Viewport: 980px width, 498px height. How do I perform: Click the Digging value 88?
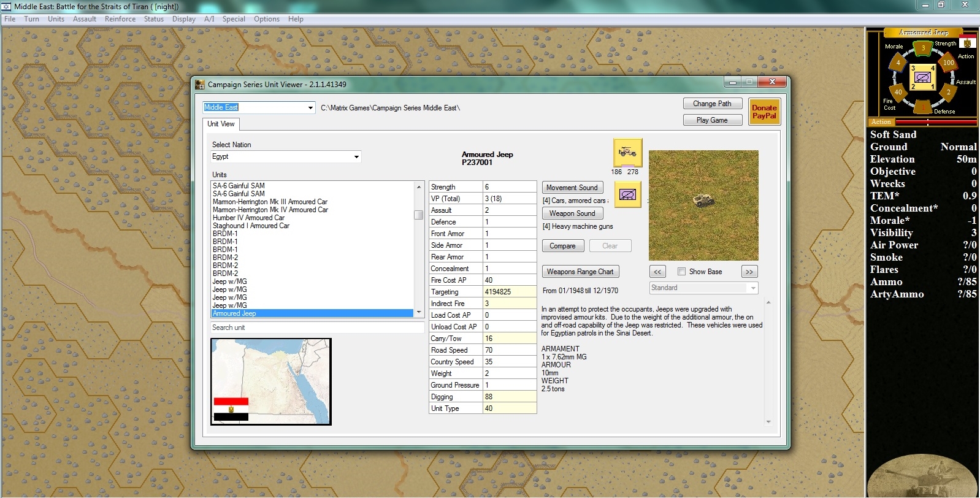[510, 397]
